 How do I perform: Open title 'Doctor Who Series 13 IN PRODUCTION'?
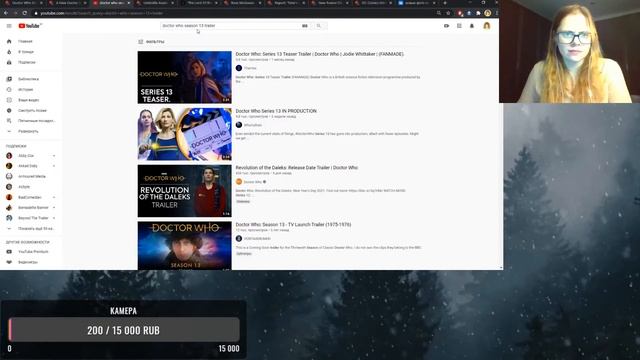click(x=276, y=111)
